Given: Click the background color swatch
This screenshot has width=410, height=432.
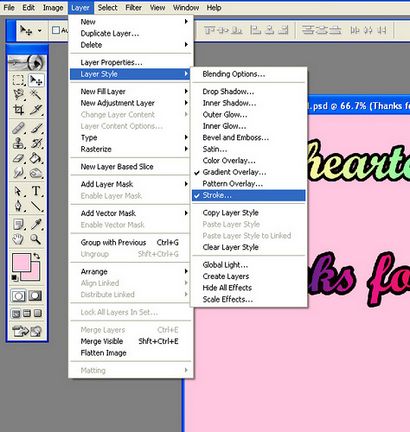Looking at the screenshot, I should pyautogui.click(x=35, y=274).
